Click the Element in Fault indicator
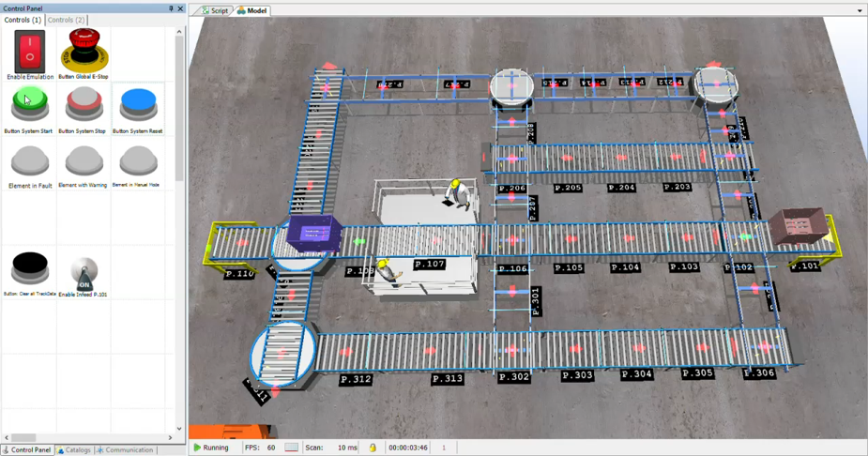The image size is (868, 456). point(30,161)
